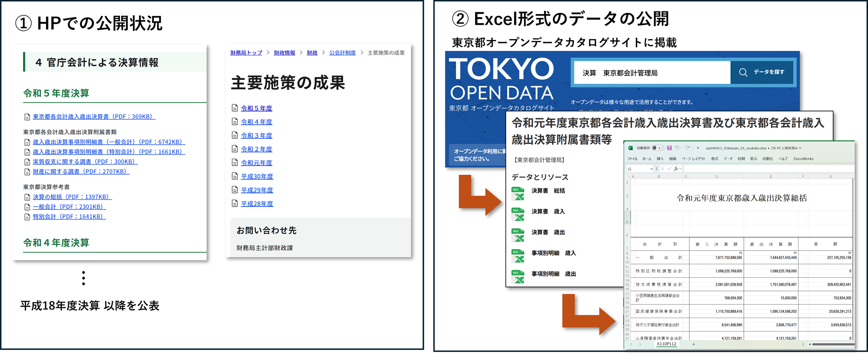This screenshot has height=355, width=868.
Task: Open the ホーム ribbon tab
Action: [x=647, y=159]
